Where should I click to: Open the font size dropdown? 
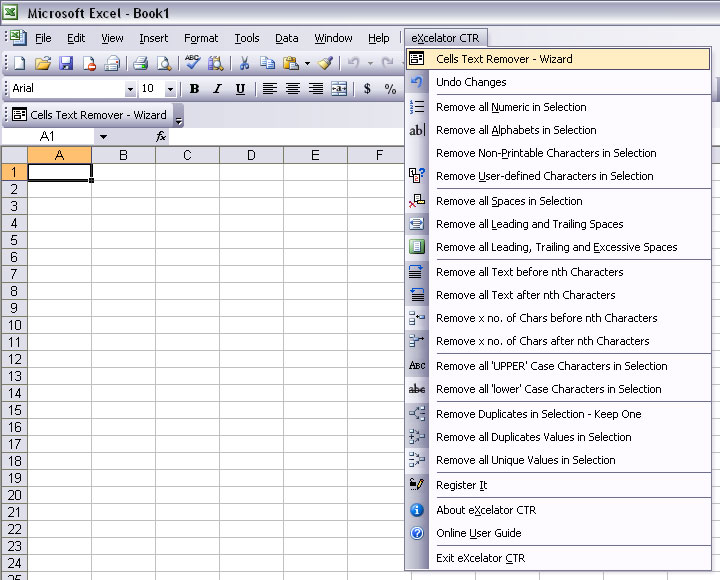point(170,89)
